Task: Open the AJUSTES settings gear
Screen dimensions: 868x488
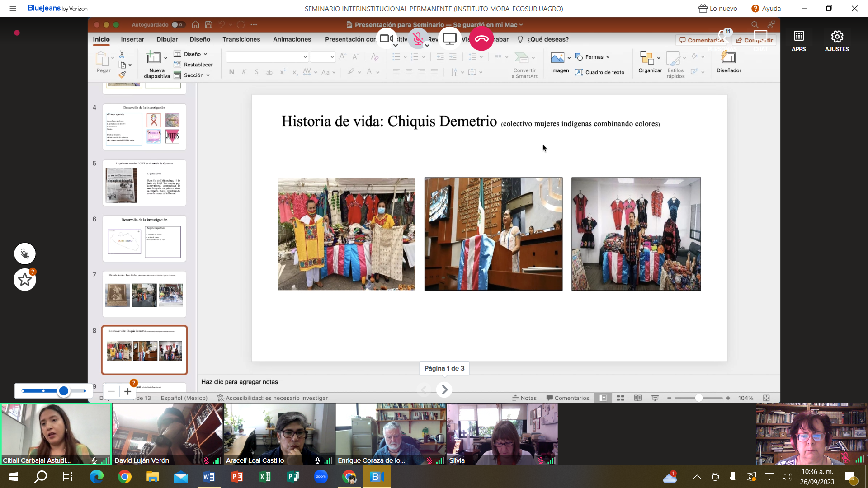Action: tap(837, 41)
